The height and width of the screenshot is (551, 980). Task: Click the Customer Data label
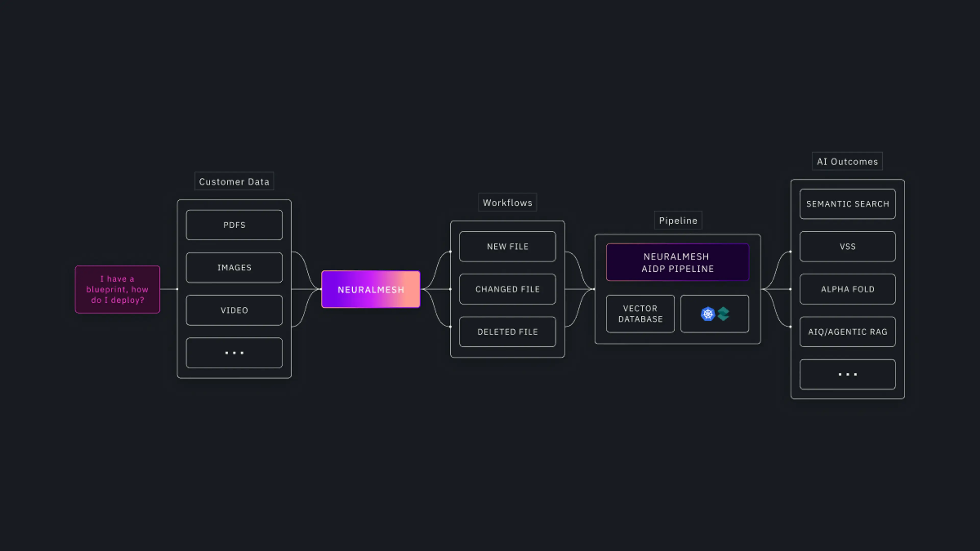pyautogui.click(x=234, y=181)
